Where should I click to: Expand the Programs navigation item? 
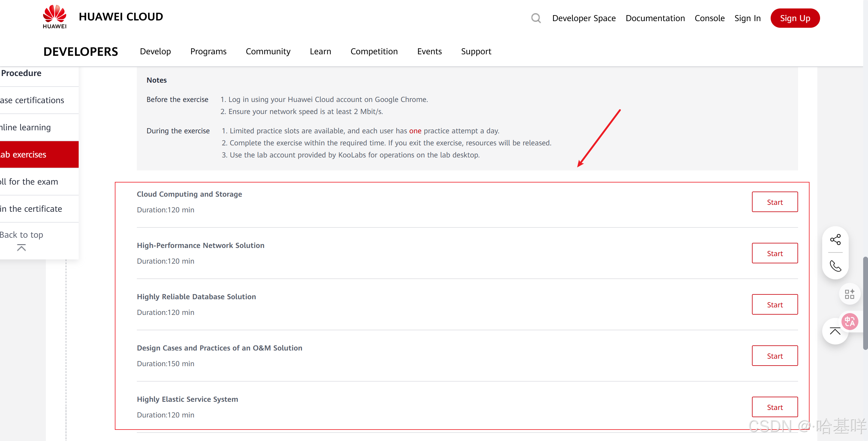[208, 51]
